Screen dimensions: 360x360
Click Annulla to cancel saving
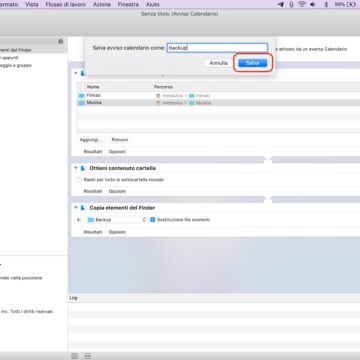218,63
